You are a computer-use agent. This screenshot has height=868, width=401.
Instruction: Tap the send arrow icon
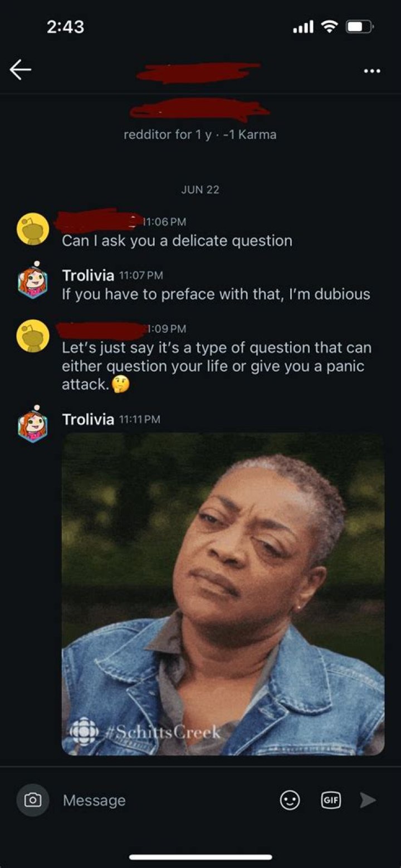click(x=368, y=800)
